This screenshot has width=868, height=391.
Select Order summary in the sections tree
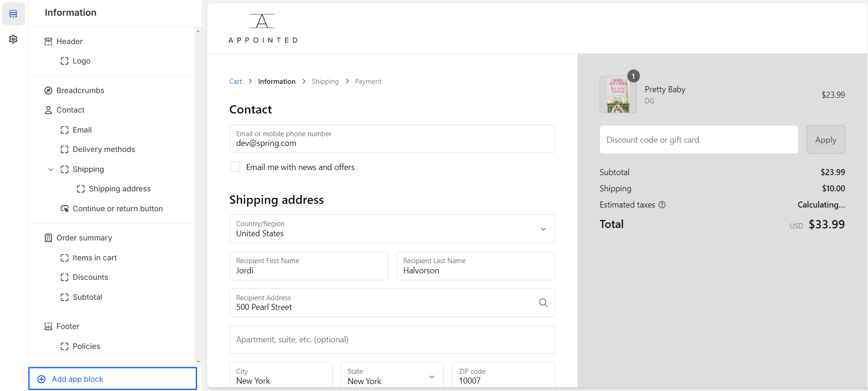(84, 238)
